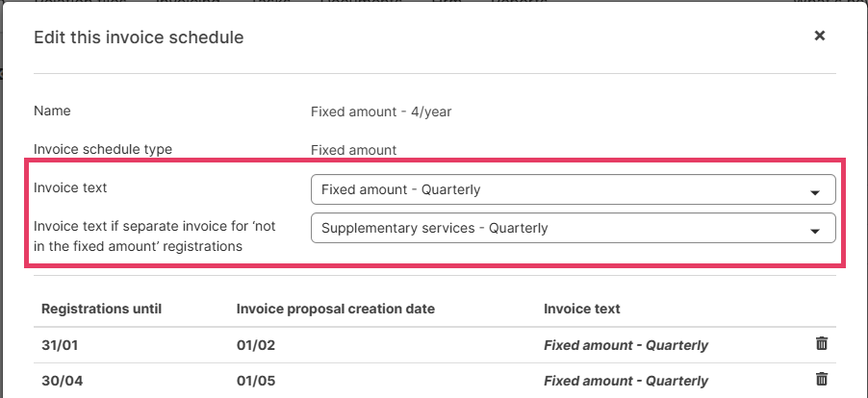Click the Registrations until column header
This screenshot has height=398, width=868.
pyautogui.click(x=101, y=309)
